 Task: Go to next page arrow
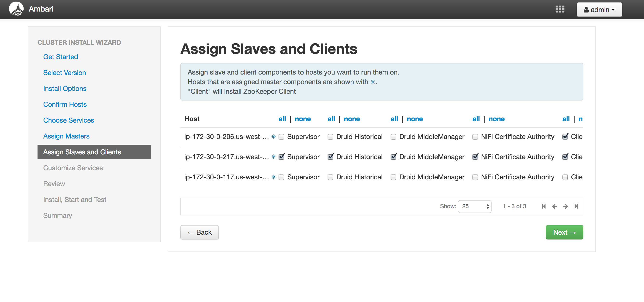565,206
